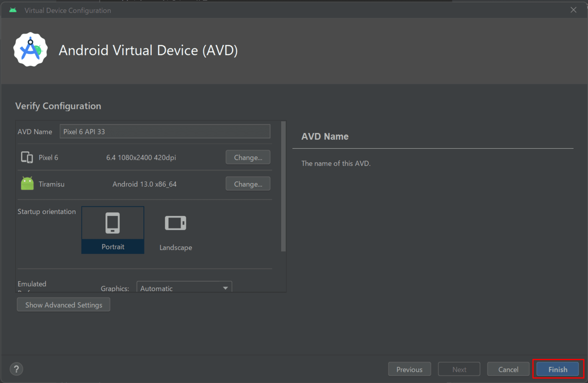The width and height of the screenshot is (588, 383).
Task: Close the Virtual Device Configuration dialog
Action: [573, 10]
